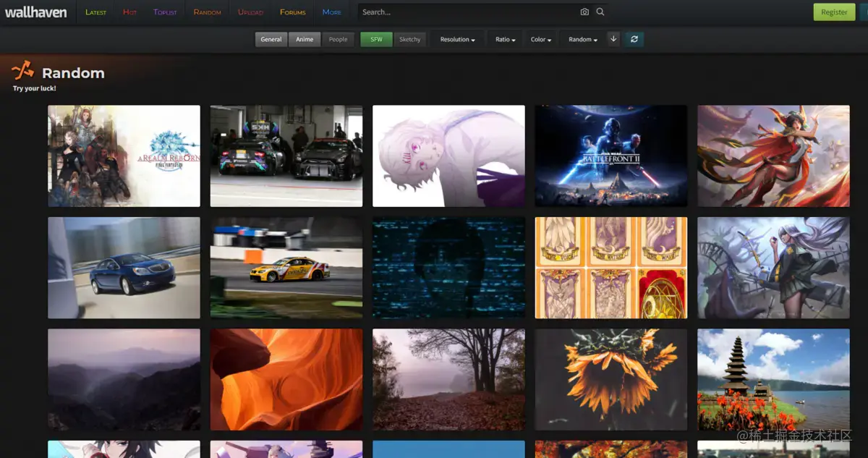Image resolution: width=868 pixels, height=458 pixels.
Task: Open the wilted sunflower wallpaper
Action: [611, 380]
